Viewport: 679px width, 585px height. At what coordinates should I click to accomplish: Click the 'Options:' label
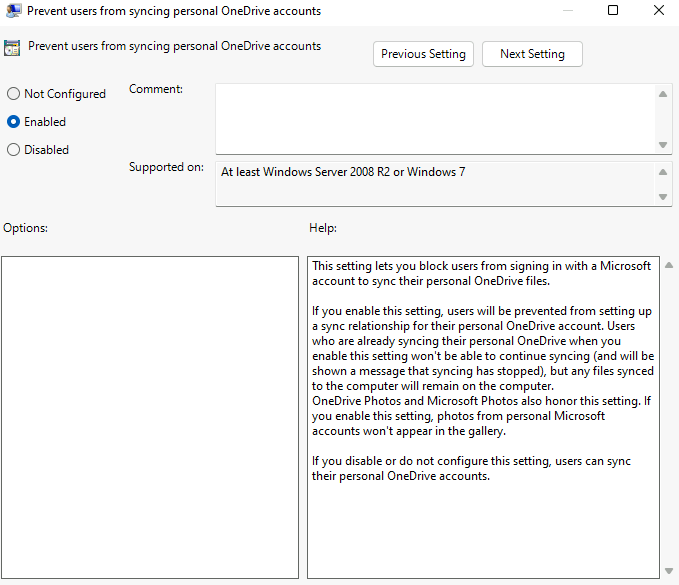[26, 228]
